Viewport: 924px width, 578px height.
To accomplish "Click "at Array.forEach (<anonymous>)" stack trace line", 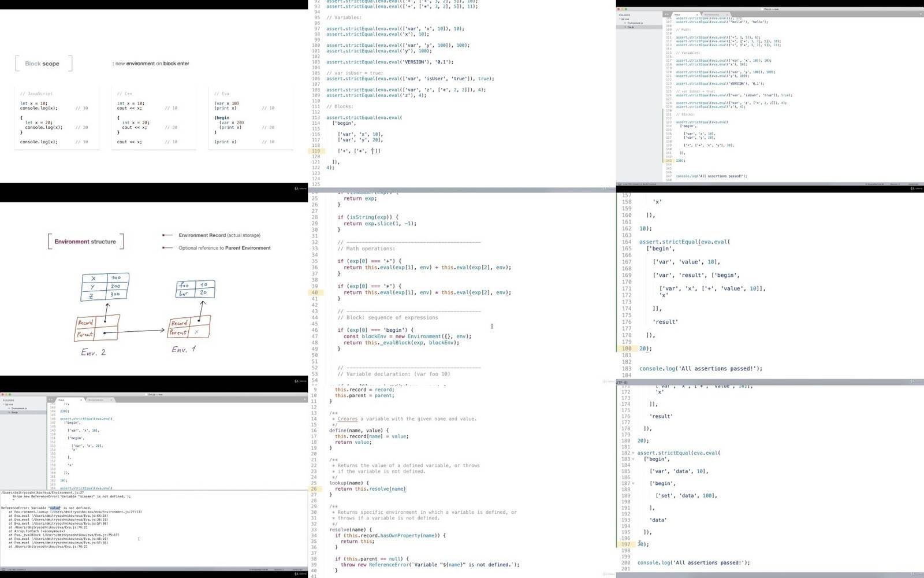I will (36, 531).
